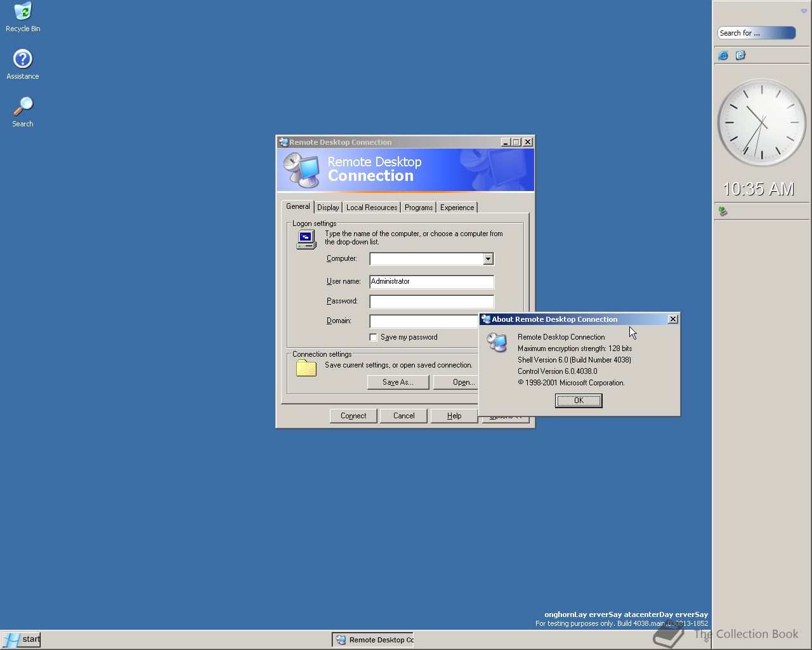Viewport: 812px width, 650px height.
Task: Click the 10:35 AM digital time
Action: (x=758, y=189)
